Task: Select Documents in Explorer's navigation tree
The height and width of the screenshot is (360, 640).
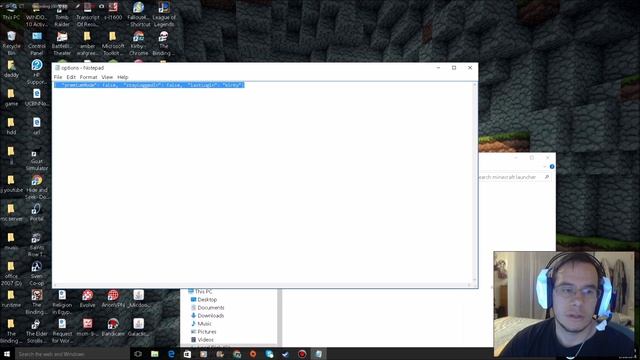Action: (207, 308)
